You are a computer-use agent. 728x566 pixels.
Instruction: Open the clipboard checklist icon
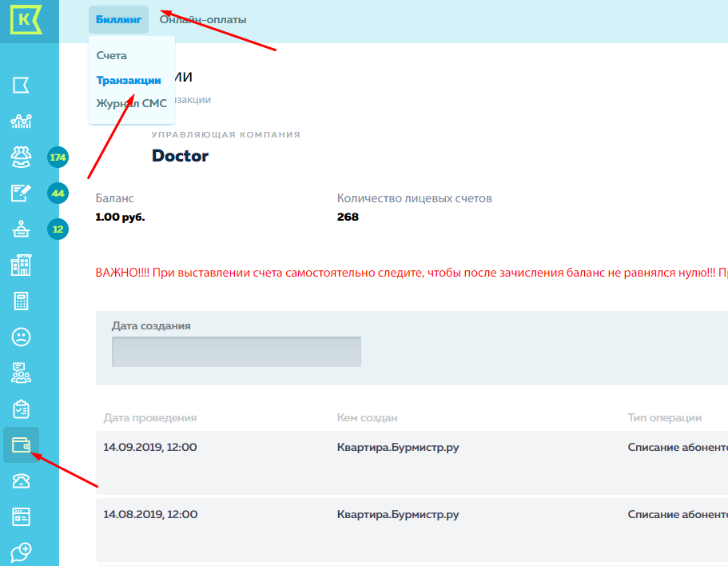pyautogui.click(x=21, y=409)
